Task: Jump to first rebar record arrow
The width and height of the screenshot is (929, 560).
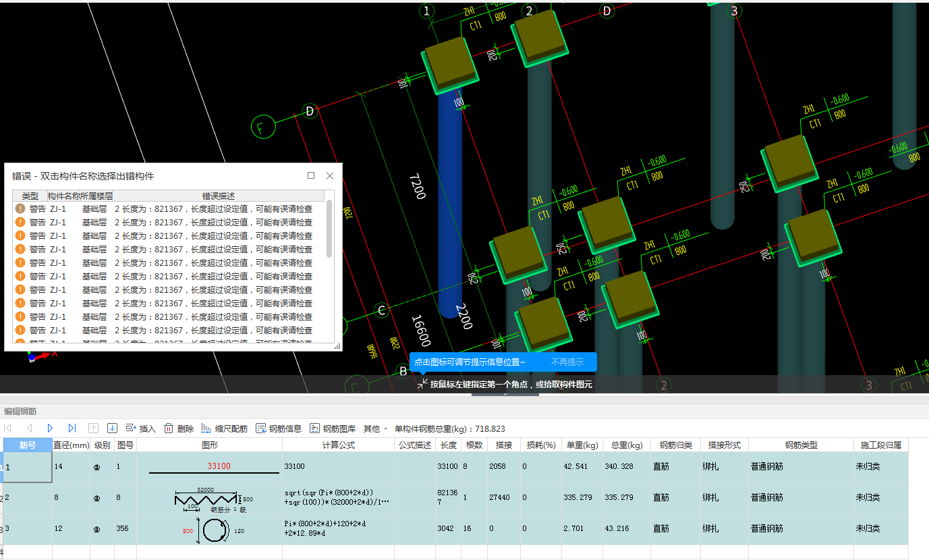Action: point(7,428)
